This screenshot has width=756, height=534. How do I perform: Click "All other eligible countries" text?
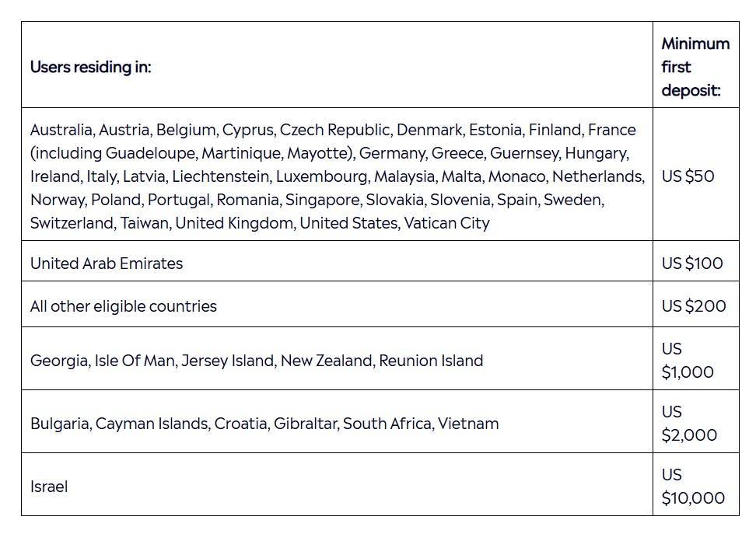click(x=124, y=306)
